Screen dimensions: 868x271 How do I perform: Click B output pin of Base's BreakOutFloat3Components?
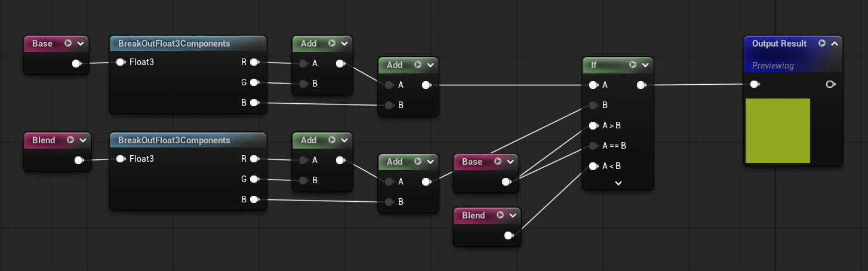pyautogui.click(x=254, y=103)
